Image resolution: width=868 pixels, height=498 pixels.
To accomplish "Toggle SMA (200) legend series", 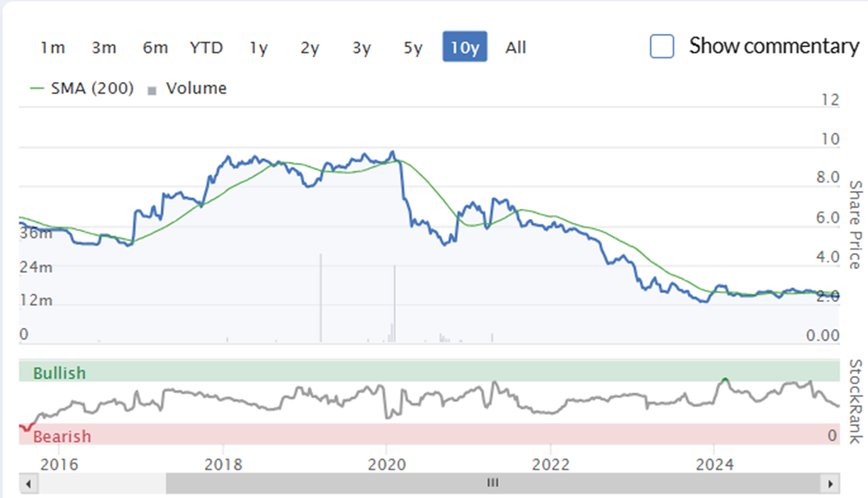I will [x=82, y=88].
